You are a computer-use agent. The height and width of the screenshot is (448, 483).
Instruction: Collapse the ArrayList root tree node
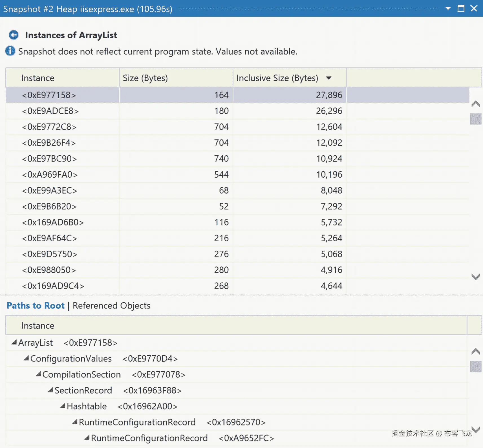[x=14, y=343]
